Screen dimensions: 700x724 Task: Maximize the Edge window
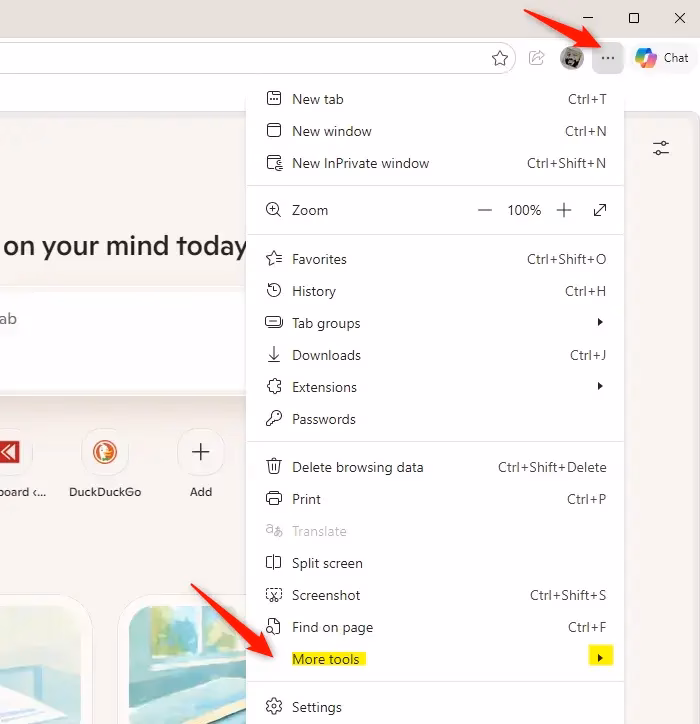pyautogui.click(x=634, y=18)
